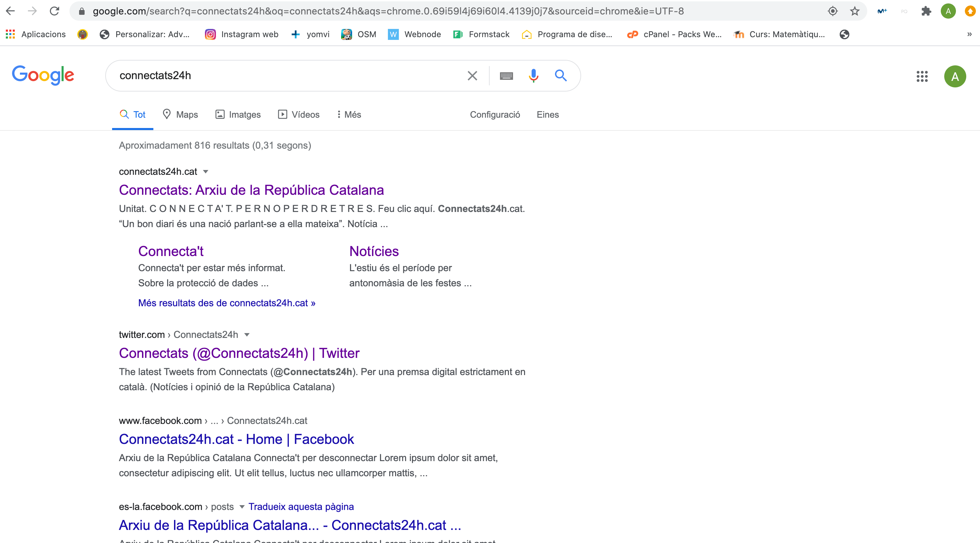Open the last globe bookmark icon
The height and width of the screenshot is (543, 980).
tap(844, 34)
